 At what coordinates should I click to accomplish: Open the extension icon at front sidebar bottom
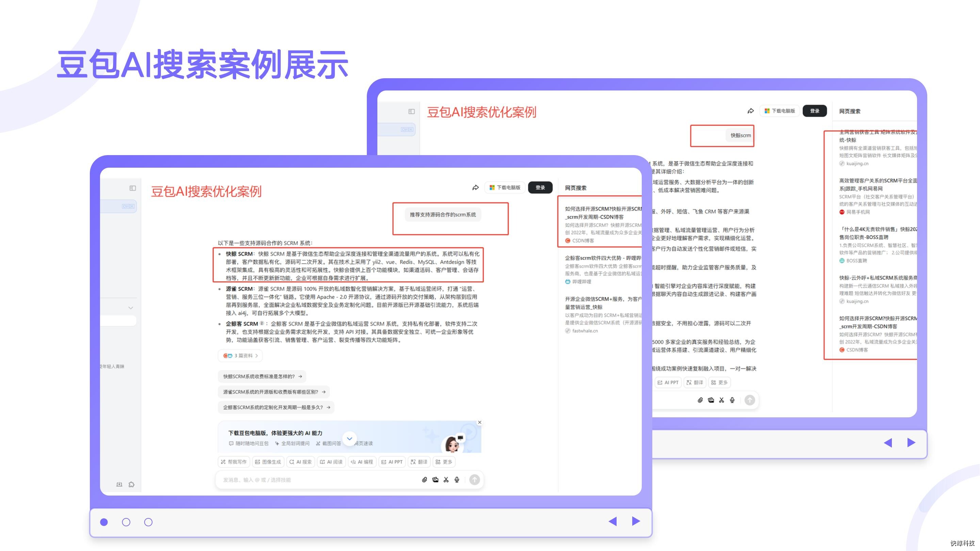click(x=131, y=484)
